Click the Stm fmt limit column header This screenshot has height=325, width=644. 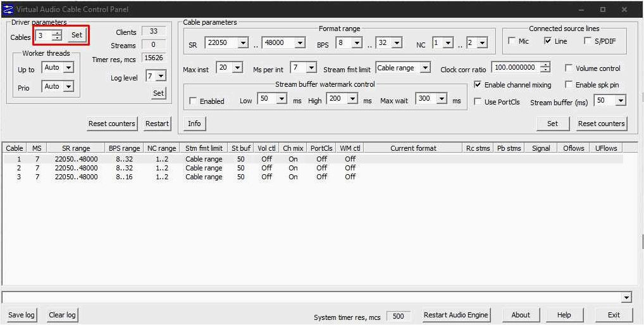coord(204,148)
